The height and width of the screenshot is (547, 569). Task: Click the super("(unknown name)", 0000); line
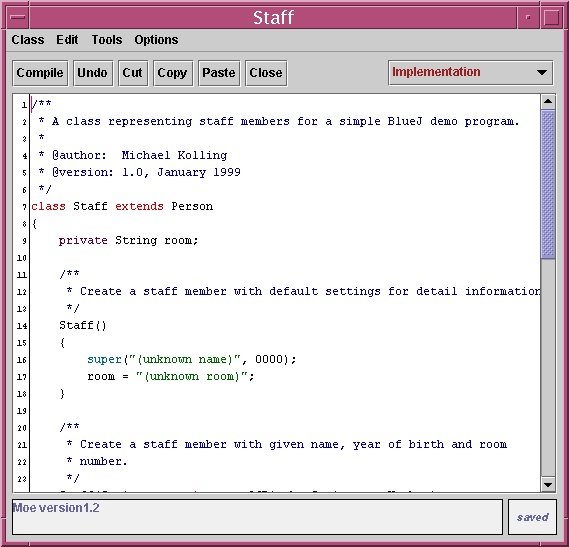192,359
